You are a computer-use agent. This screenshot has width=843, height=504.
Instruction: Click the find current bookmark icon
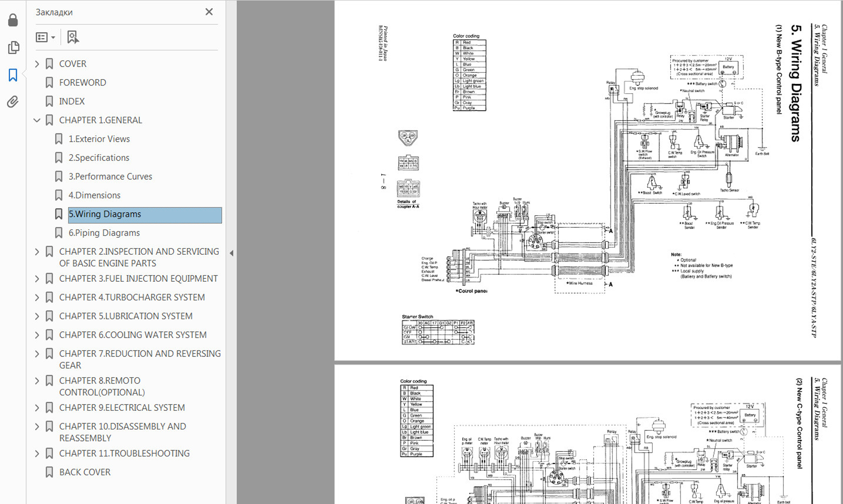(x=73, y=37)
